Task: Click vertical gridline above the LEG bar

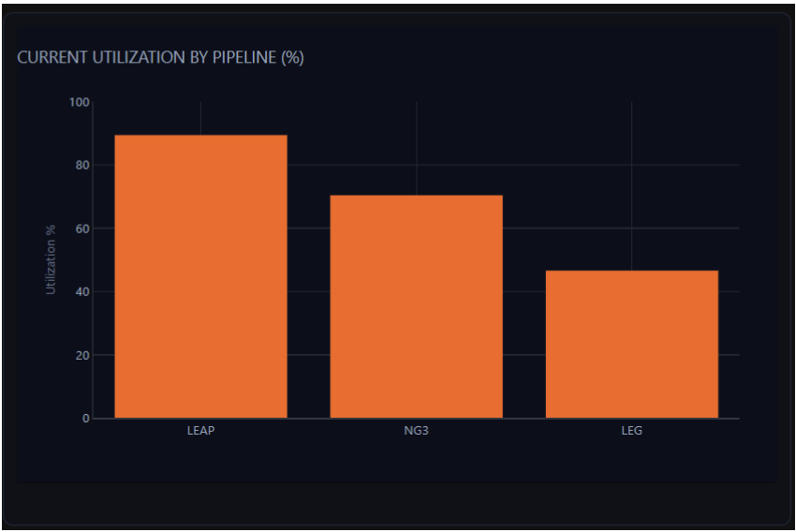Action: pos(631,187)
